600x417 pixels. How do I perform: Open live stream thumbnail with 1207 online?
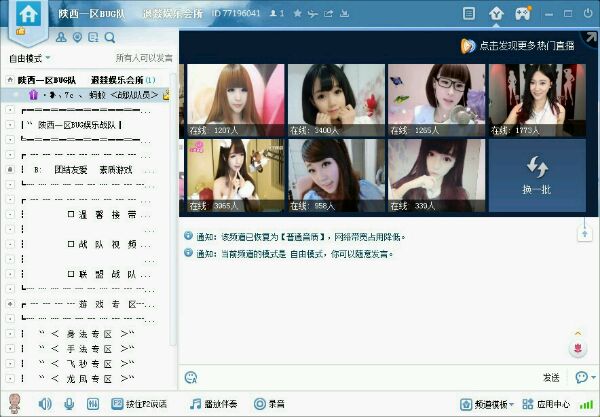pyautogui.click(x=236, y=100)
